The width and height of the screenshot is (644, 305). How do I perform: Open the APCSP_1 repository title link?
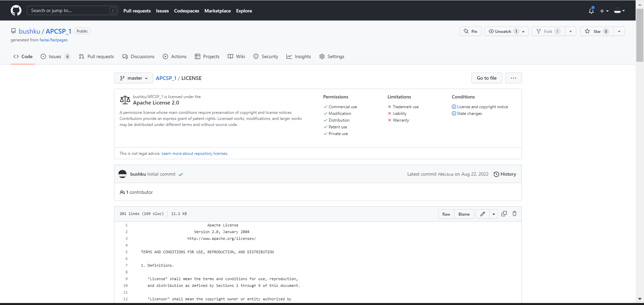click(x=58, y=31)
